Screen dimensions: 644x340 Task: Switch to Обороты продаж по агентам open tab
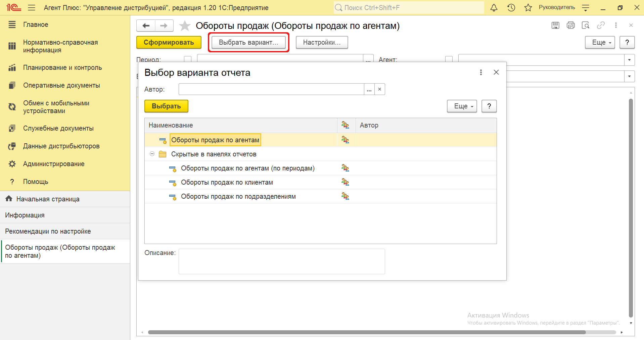(65, 251)
